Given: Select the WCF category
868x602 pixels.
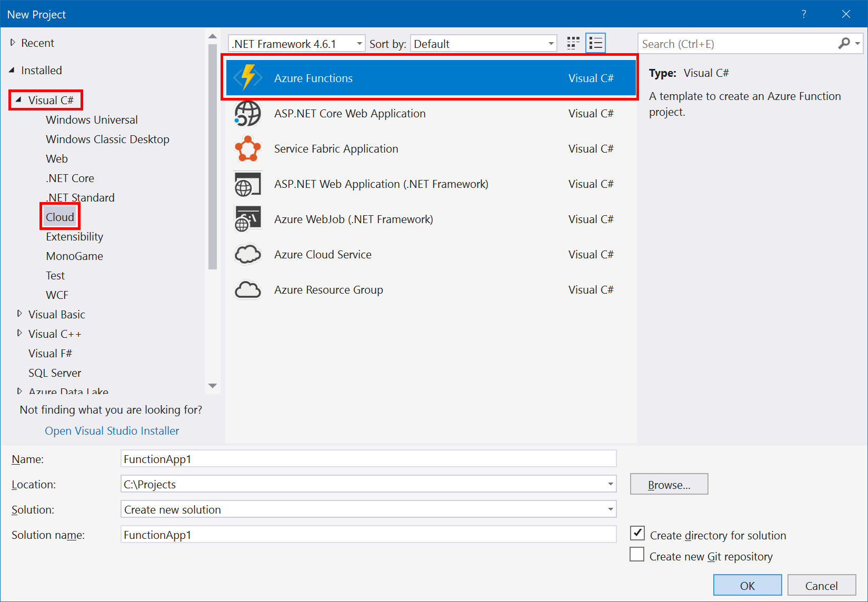Looking at the screenshot, I should pos(57,295).
